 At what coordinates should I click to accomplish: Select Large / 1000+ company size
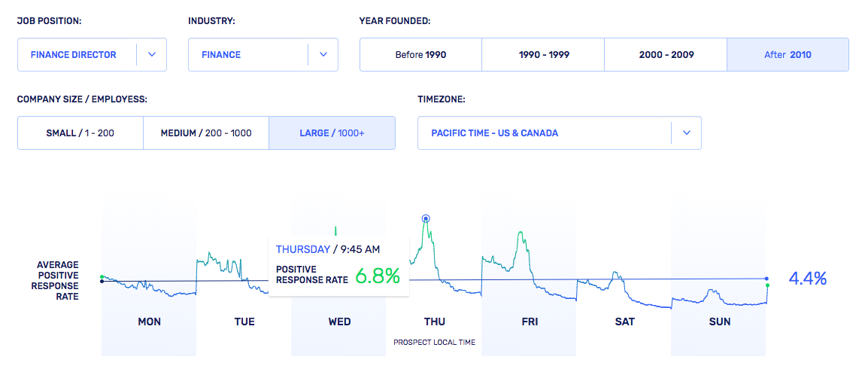pyautogui.click(x=332, y=133)
